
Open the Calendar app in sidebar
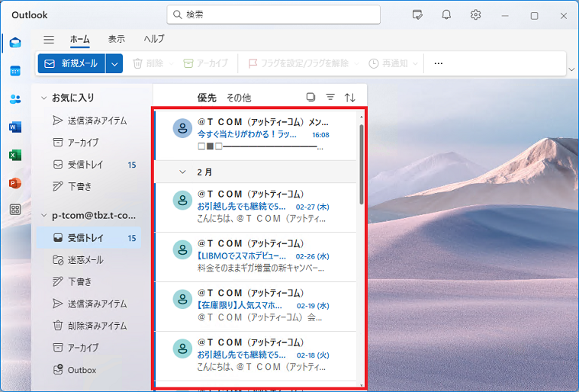pyautogui.click(x=15, y=71)
